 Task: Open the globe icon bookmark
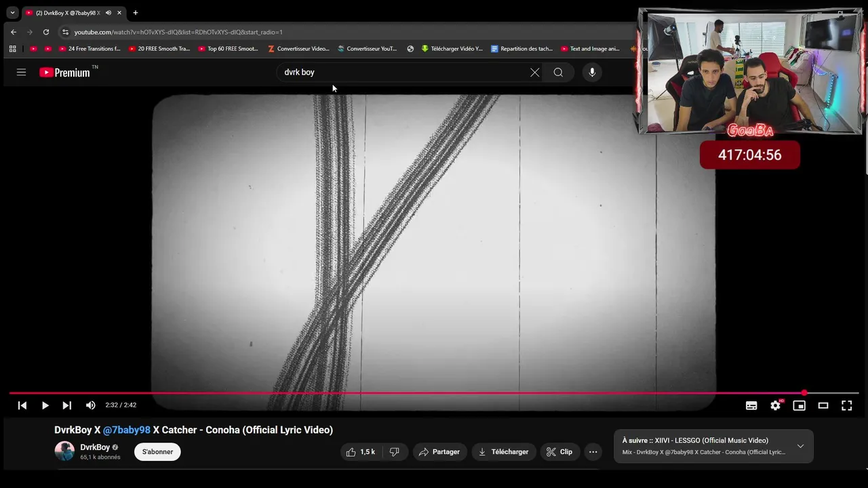click(410, 49)
